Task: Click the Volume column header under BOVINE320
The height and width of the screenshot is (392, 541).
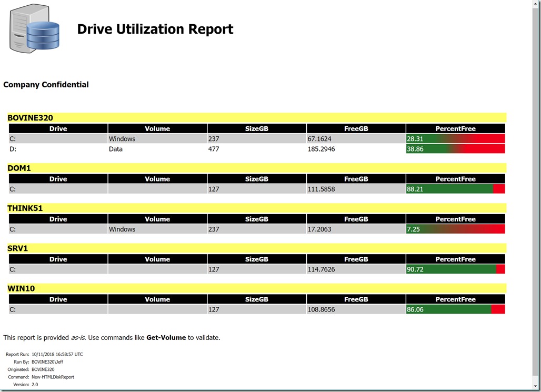Action: point(157,129)
